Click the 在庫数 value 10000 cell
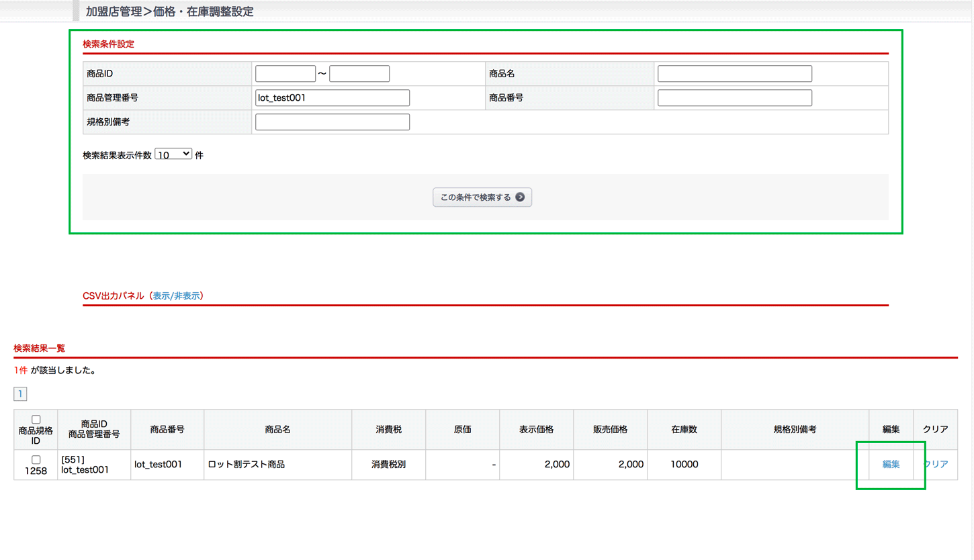The image size is (974, 560). point(684,464)
